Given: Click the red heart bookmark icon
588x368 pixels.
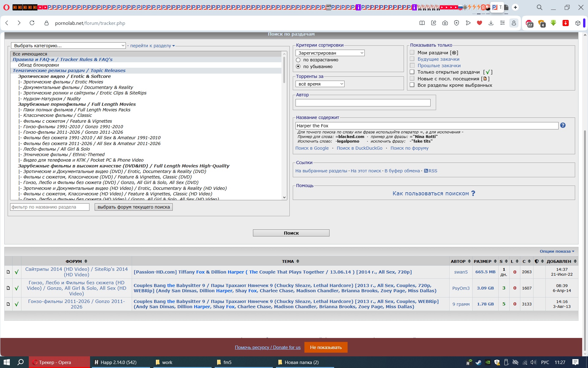Looking at the screenshot, I should (480, 23).
